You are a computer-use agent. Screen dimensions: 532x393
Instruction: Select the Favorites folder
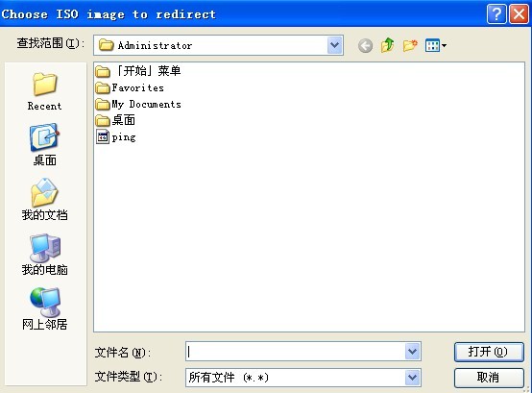point(130,87)
